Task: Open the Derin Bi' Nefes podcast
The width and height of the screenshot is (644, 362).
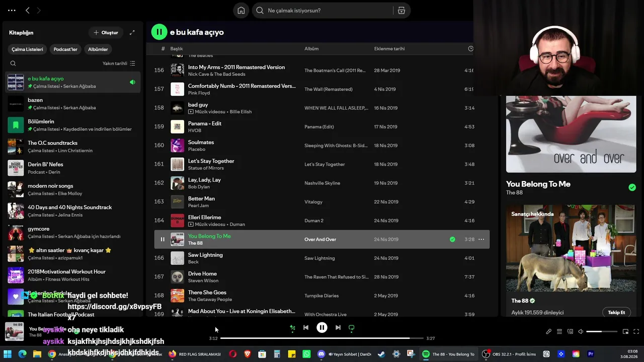Action: (73, 168)
